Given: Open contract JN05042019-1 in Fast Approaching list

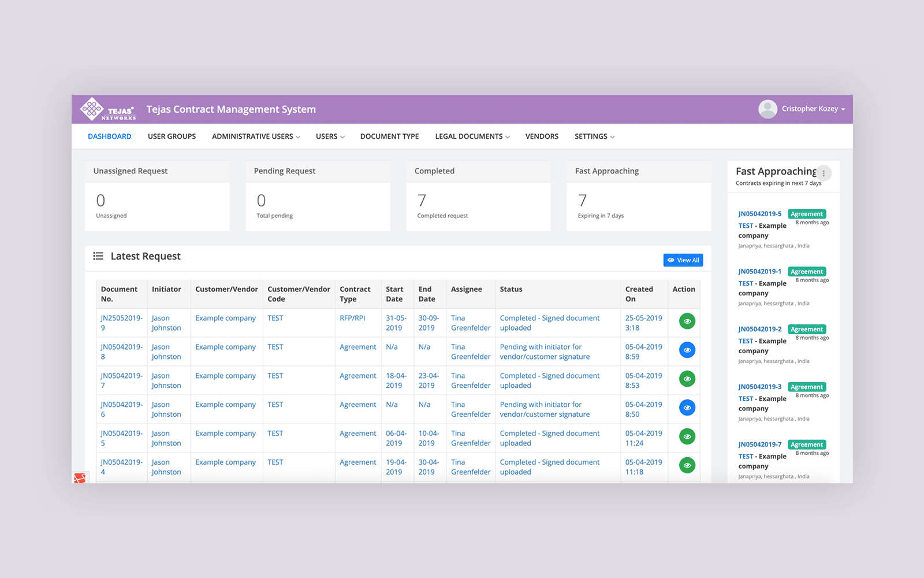Looking at the screenshot, I should tap(760, 271).
